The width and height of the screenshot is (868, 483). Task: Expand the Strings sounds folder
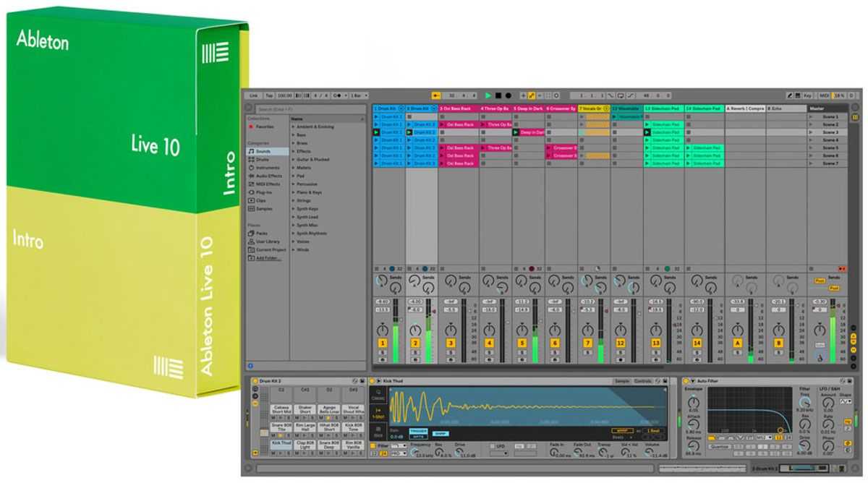[293, 200]
